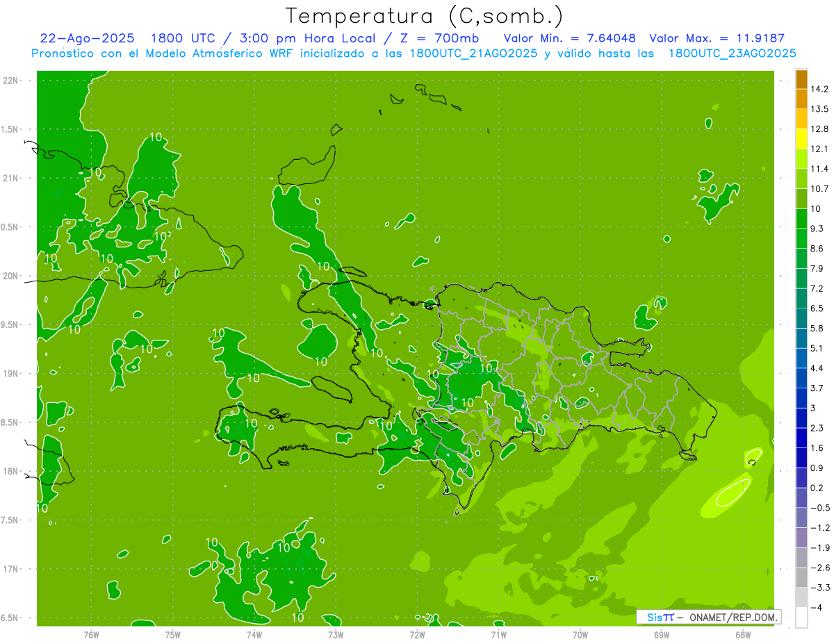Select the "Valor Max. = 11.9187" readout
Screen dimensions: 834x644
[x=717, y=38]
